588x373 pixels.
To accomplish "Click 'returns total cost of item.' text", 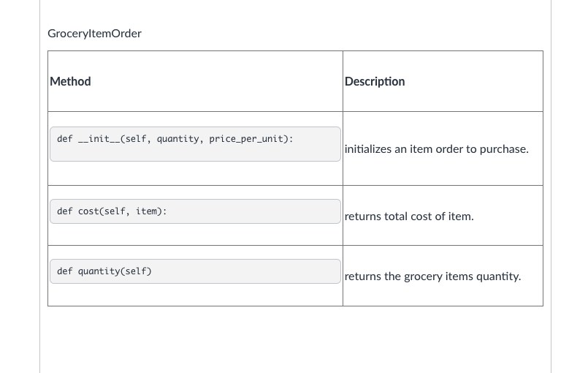I will (409, 216).
